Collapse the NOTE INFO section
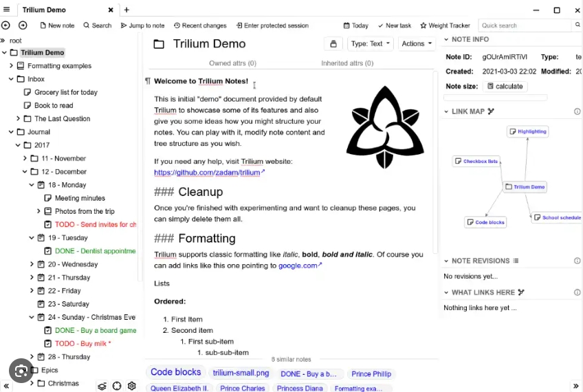Screen dimensions: 583x392 pyautogui.click(x=446, y=39)
